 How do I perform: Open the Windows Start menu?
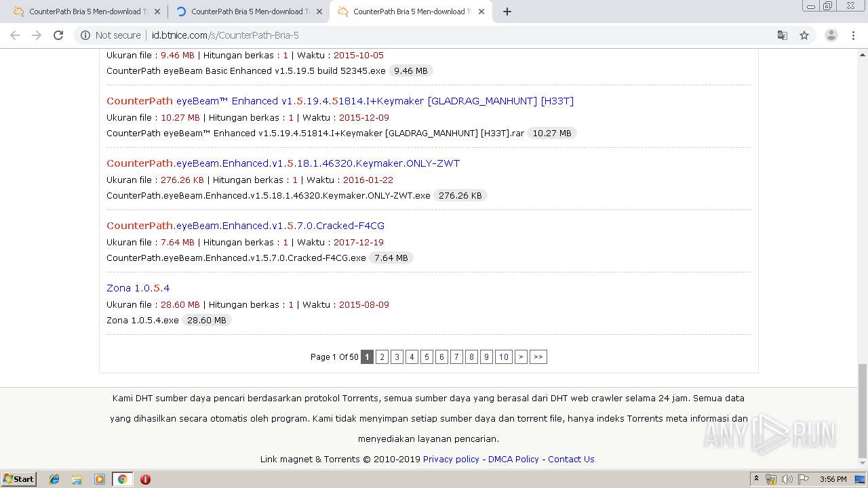(19, 479)
